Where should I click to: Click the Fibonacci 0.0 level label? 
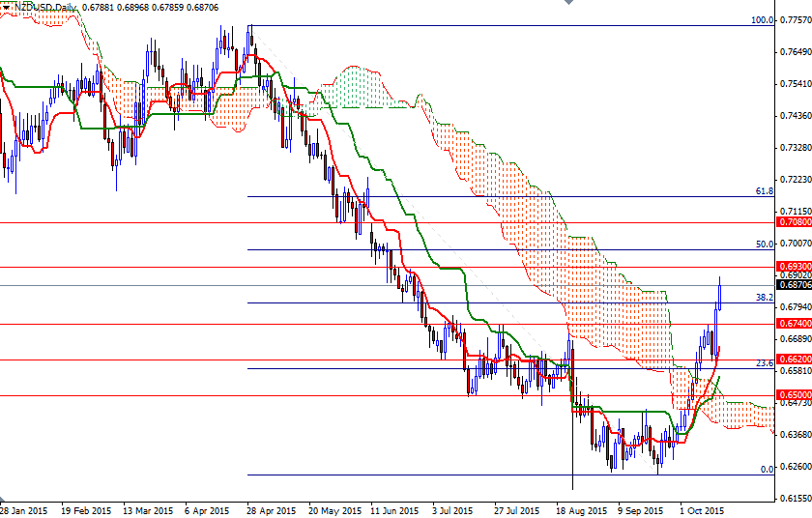click(767, 470)
